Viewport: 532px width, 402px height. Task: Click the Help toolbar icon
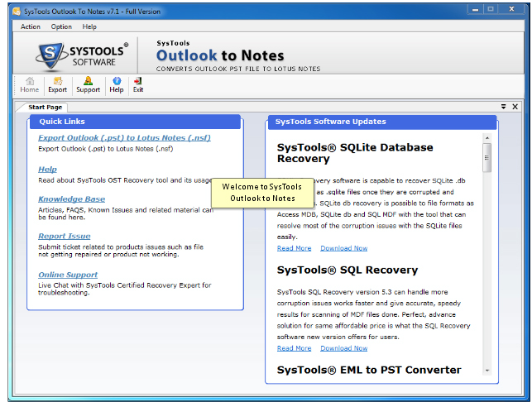click(117, 84)
